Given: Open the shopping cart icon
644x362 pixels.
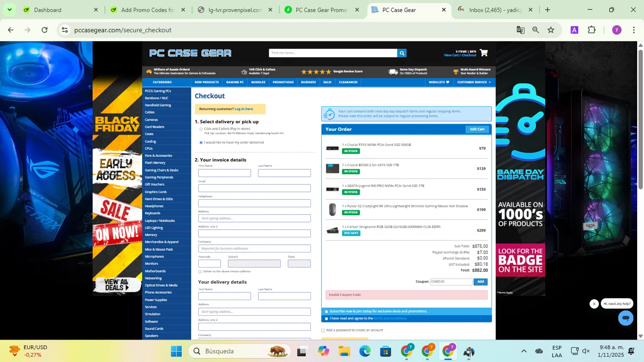Looking at the screenshot, I should click(484, 52).
